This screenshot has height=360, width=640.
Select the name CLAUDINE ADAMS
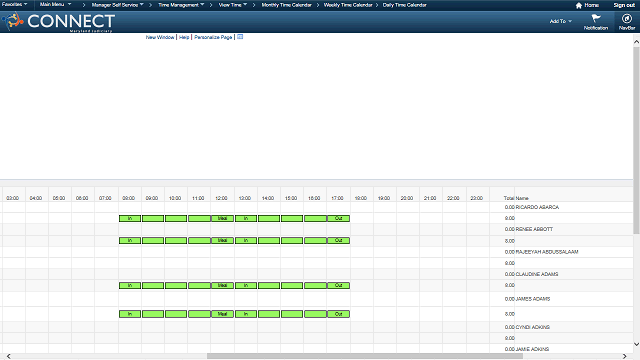coord(537,274)
